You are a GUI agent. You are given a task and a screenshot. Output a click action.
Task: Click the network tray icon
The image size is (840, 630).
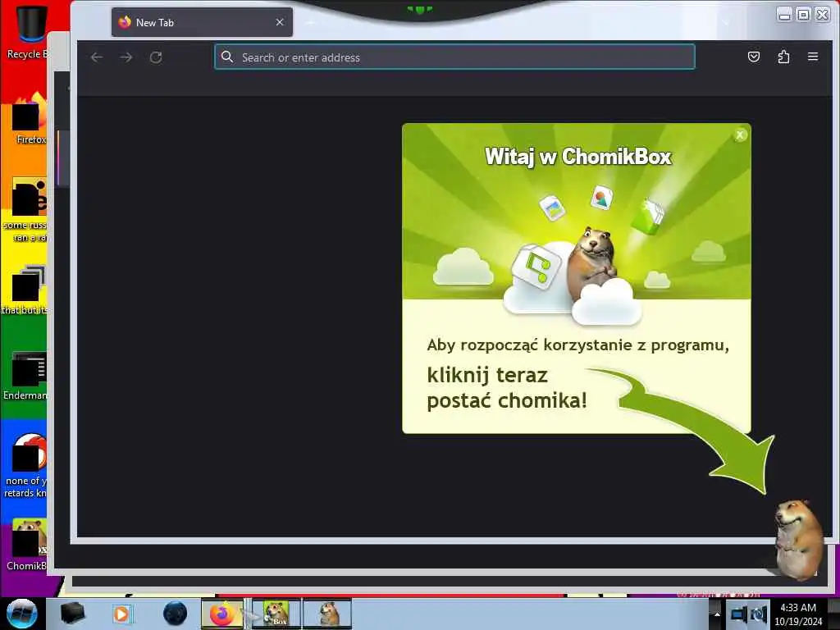tap(739, 614)
